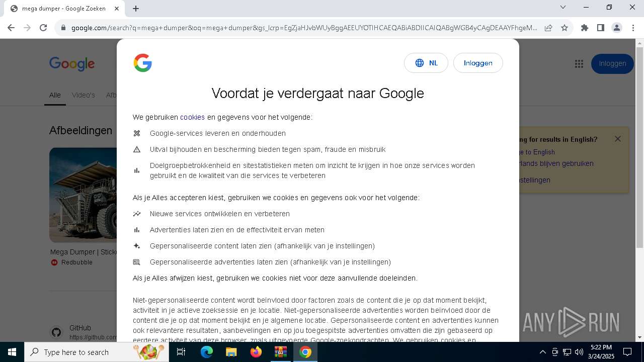This screenshot has height=362, width=644.
Task: View site information lock icon
Action: coord(63,28)
